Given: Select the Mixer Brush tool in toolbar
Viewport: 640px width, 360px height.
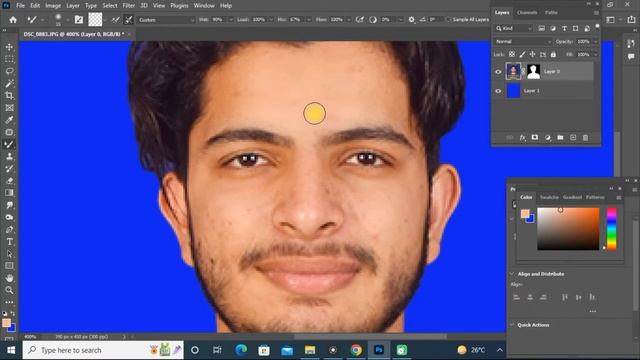Looking at the screenshot, I should 9,144.
